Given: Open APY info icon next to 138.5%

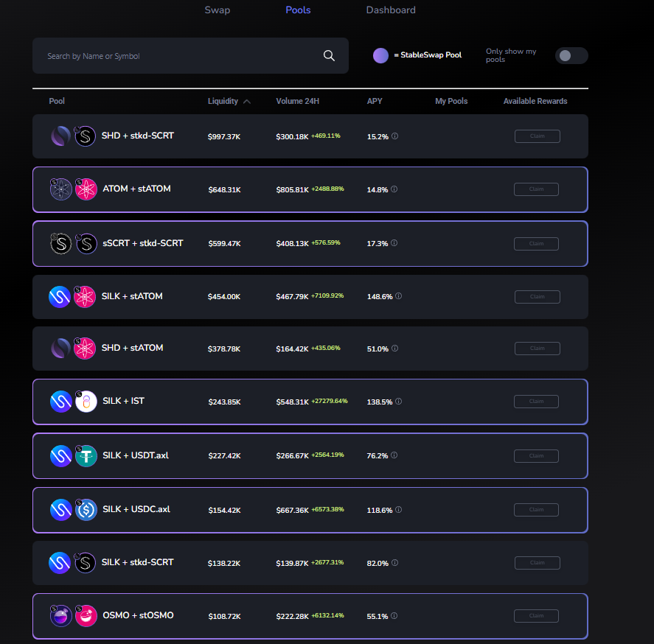Looking at the screenshot, I should point(398,402).
